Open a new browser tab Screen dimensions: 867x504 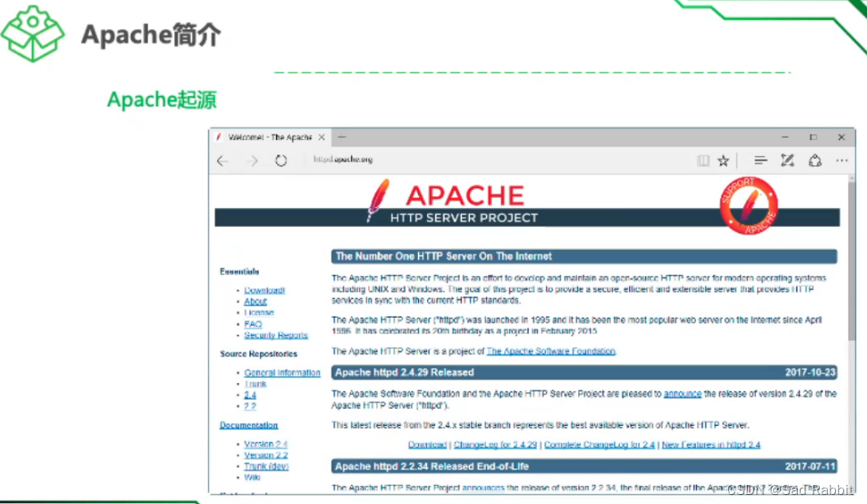coord(342,136)
